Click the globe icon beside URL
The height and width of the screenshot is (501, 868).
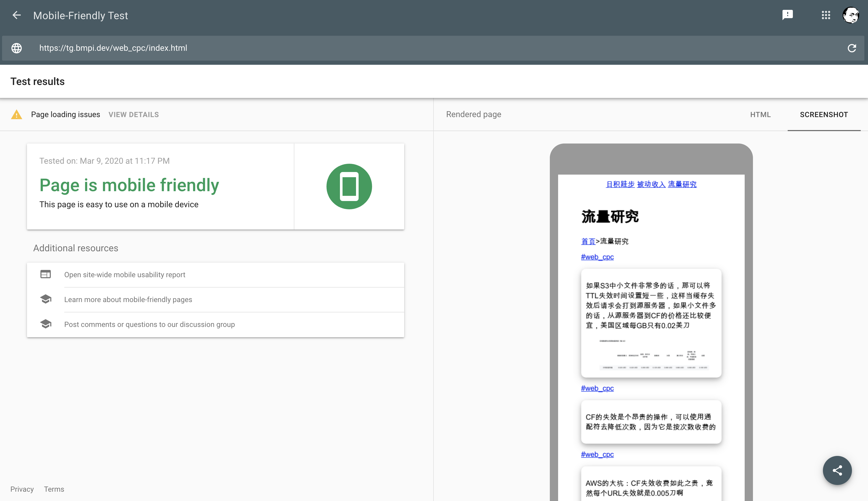point(17,48)
